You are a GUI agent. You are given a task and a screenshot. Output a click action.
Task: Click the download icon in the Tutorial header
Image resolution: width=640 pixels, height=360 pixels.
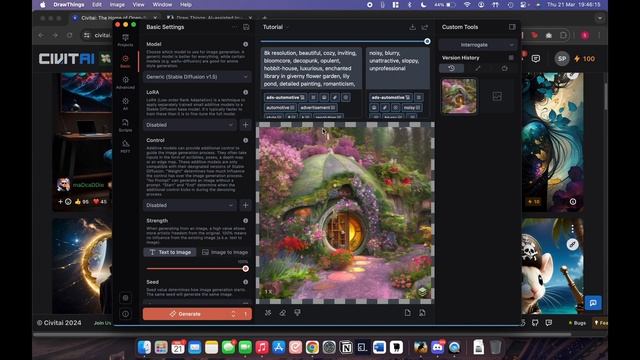point(412,27)
